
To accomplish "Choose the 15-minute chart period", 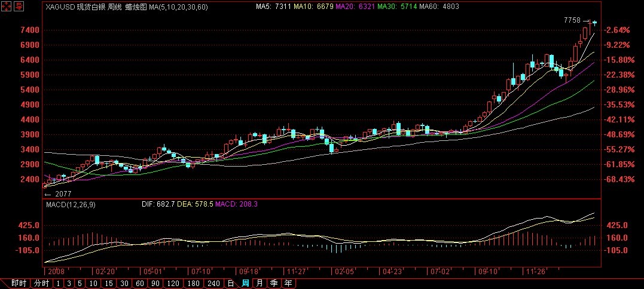I will pyautogui.click(x=108, y=283).
